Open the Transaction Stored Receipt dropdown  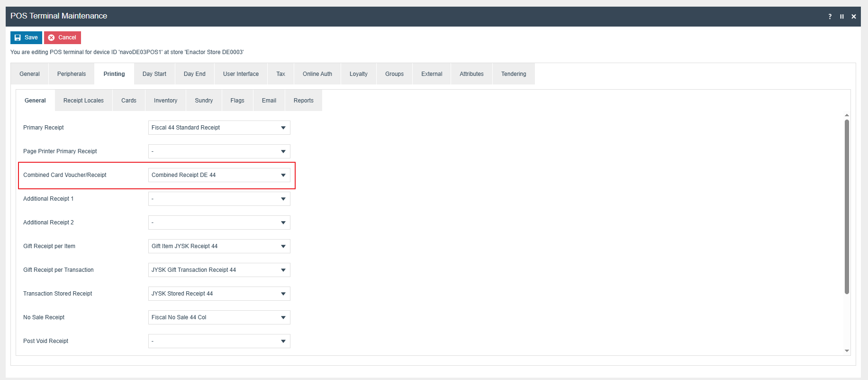coord(219,294)
